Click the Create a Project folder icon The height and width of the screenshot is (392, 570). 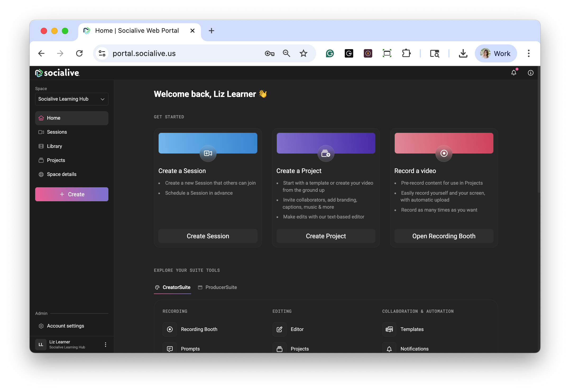click(326, 153)
